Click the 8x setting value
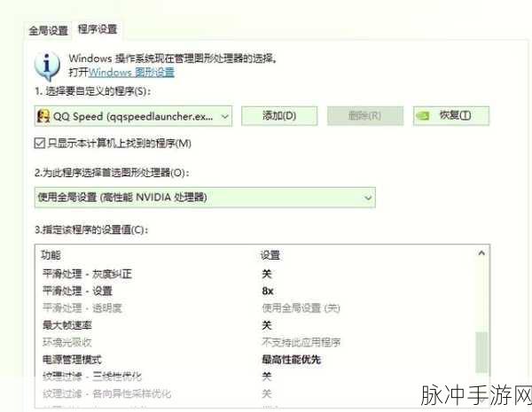532x412 pixels. (268, 291)
